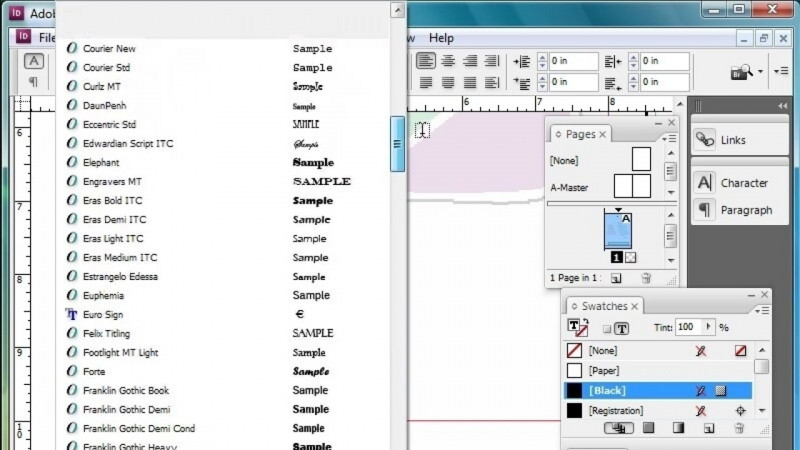The width and height of the screenshot is (800, 450).
Task: Choose Euro Sign font
Action: point(222,315)
